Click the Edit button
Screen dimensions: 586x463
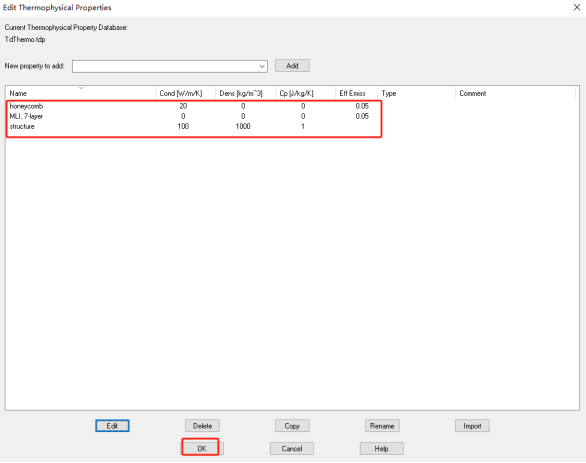coord(112,426)
